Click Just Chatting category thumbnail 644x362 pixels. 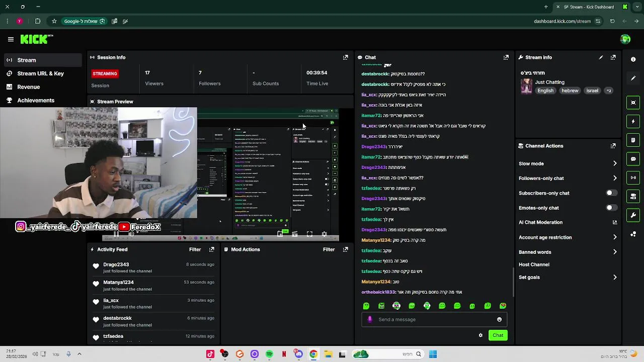(526, 86)
